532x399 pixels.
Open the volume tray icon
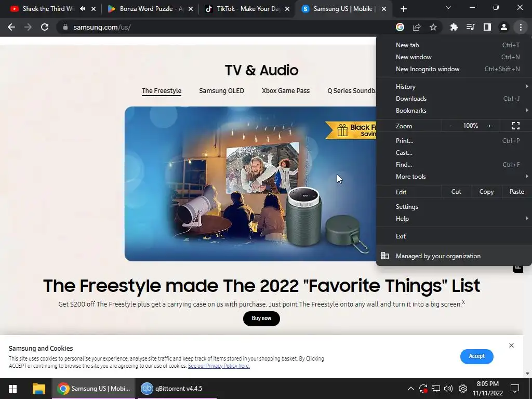[448, 389]
